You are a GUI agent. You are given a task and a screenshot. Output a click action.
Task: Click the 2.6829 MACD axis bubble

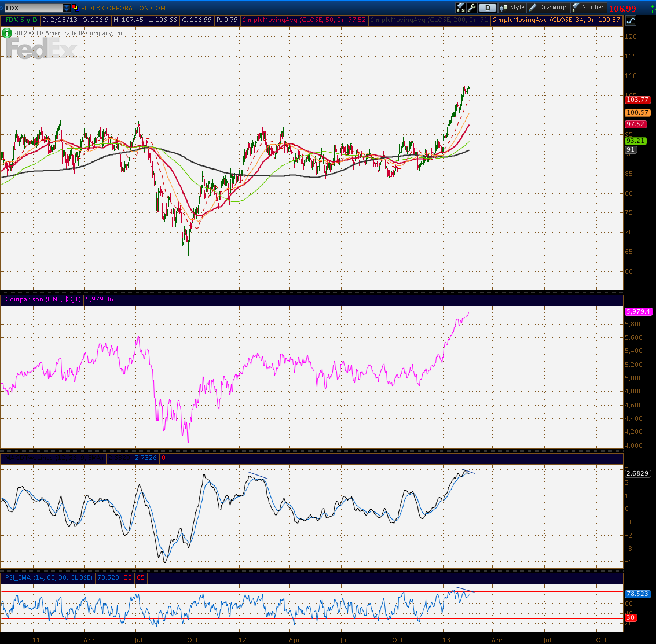[637, 473]
